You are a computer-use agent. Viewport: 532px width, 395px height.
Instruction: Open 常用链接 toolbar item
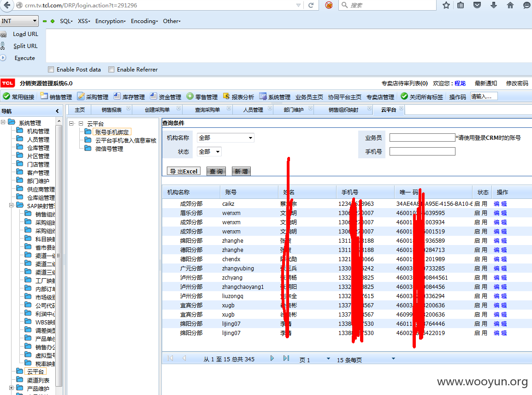pyautogui.click(x=18, y=97)
